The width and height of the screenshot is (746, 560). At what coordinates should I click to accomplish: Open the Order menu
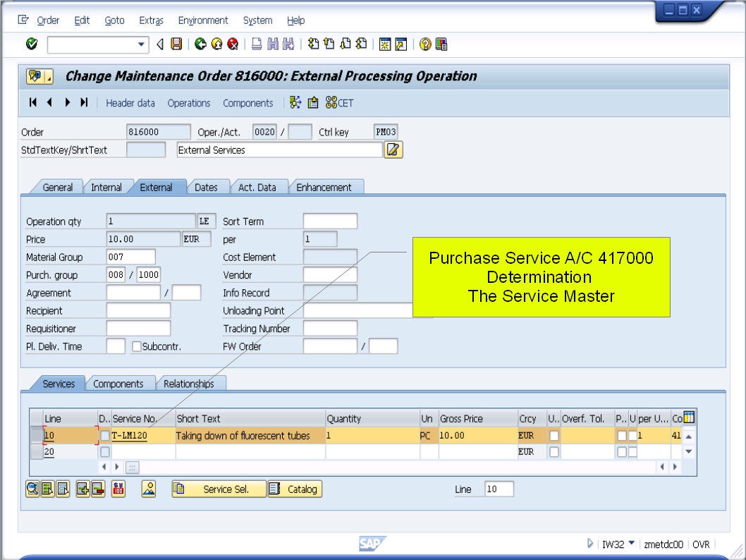coord(48,20)
